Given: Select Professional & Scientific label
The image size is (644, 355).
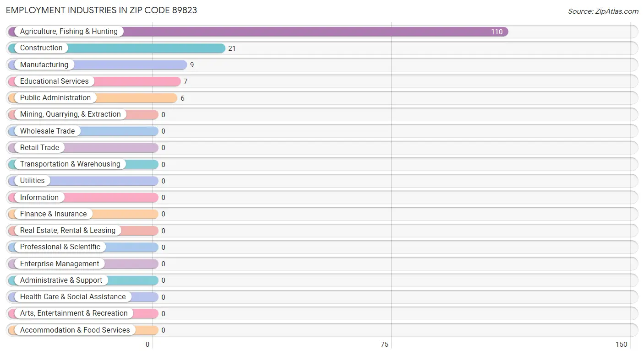Looking at the screenshot, I should (60, 247).
